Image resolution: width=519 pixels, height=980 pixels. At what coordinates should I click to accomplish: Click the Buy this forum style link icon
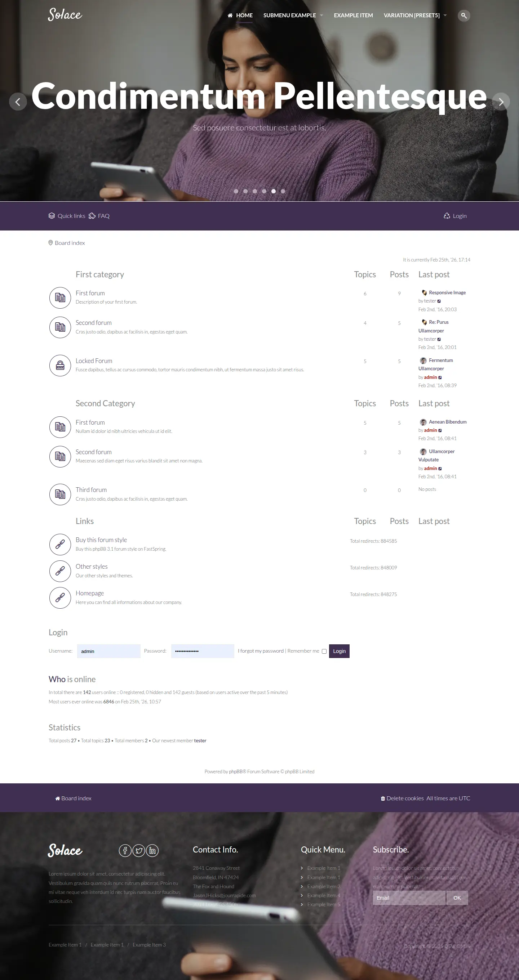pos(60,545)
